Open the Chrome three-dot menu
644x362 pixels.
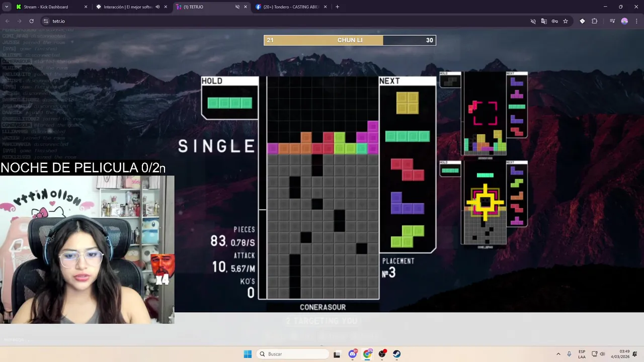(637, 21)
